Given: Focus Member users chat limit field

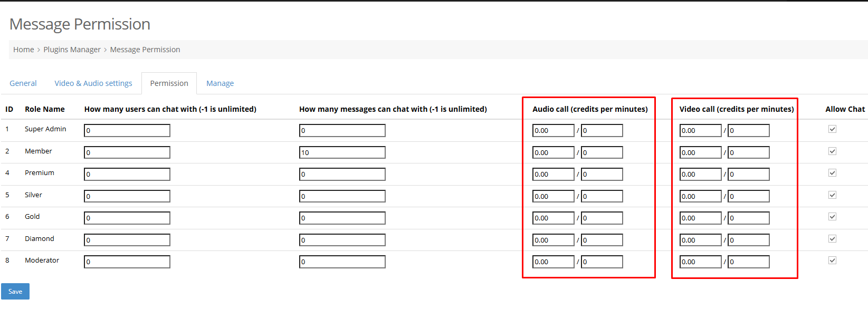Looking at the screenshot, I should (127, 152).
